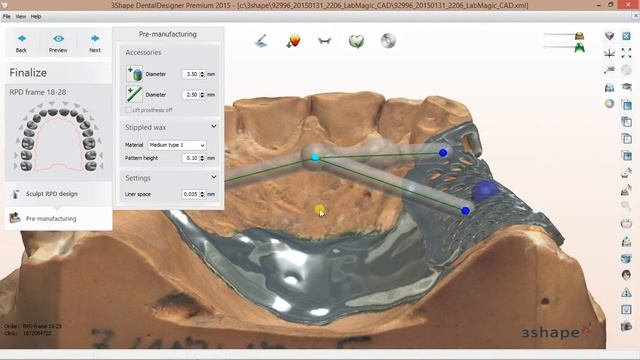Click the Back arrow button
640x360 pixels.
tap(21, 42)
